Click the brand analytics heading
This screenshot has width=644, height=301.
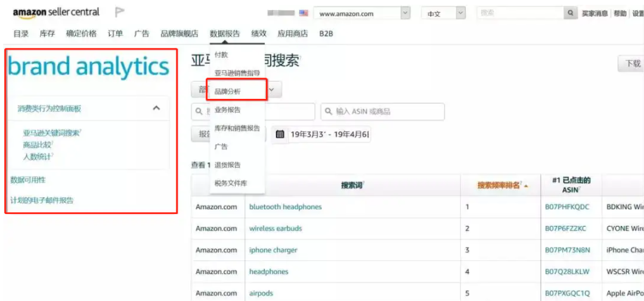88,67
